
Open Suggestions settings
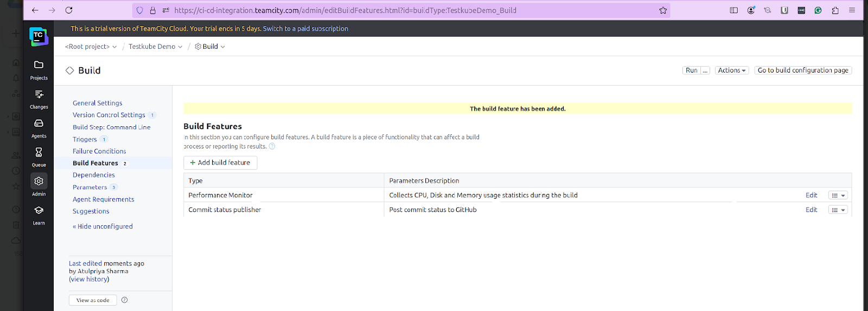coord(91,211)
